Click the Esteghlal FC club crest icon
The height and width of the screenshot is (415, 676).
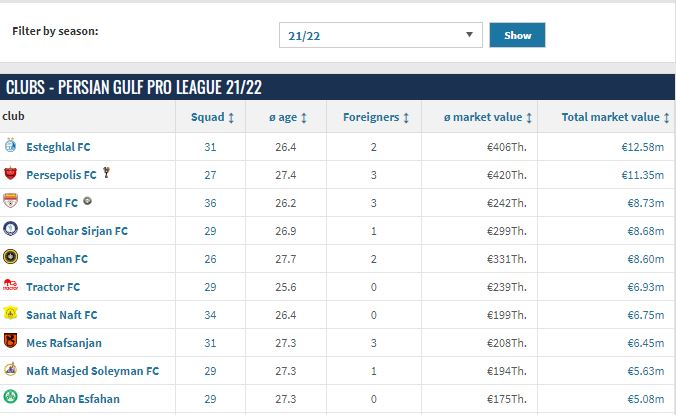pos(11,147)
